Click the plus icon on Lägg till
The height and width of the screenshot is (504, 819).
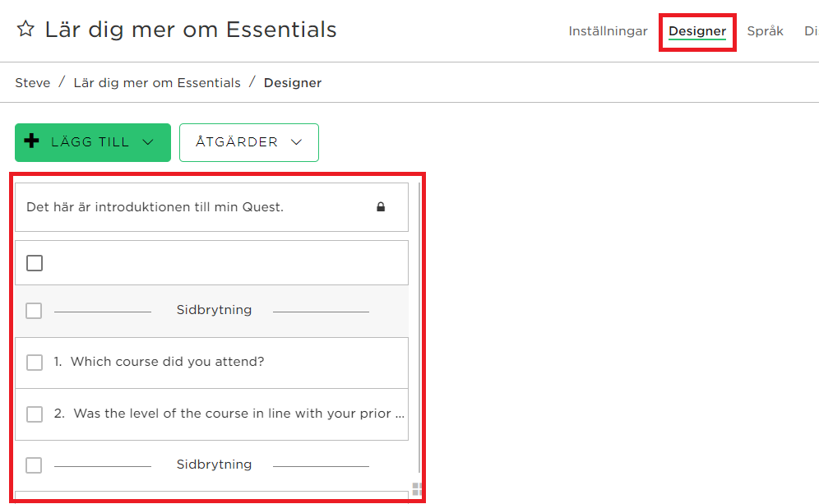(x=32, y=141)
